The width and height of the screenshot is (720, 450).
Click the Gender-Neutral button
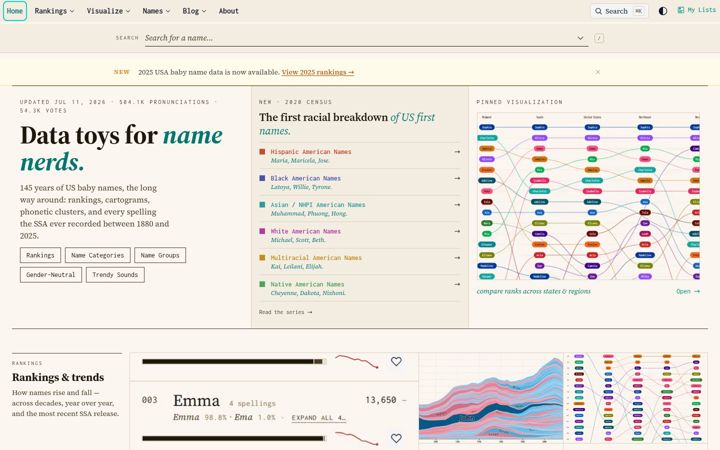coord(51,275)
